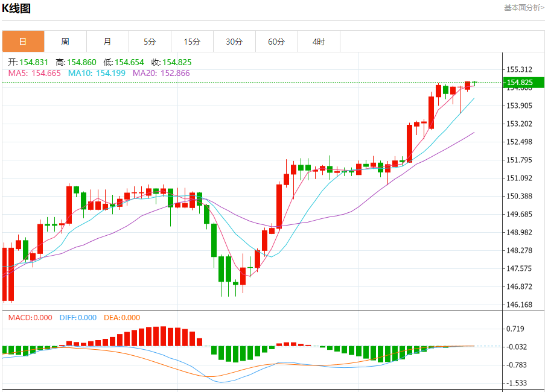Open the 60分 interval tab

click(277, 42)
